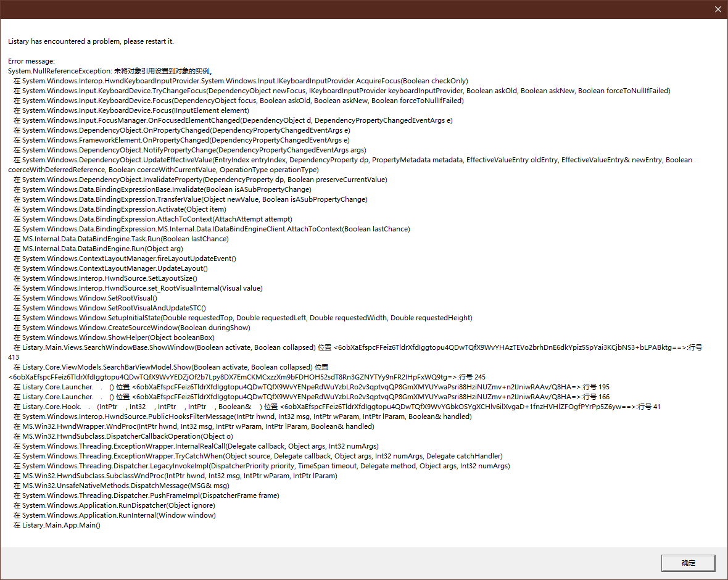Click the DependencyObject.InvalidateProperty stack line
728x580 pixels.
(x=200, y=180)
